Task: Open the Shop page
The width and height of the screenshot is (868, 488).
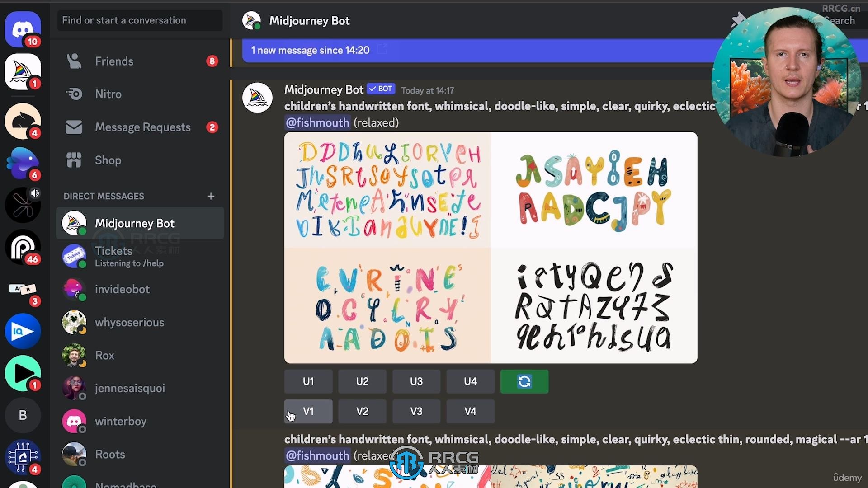Action: pos(140,160)
